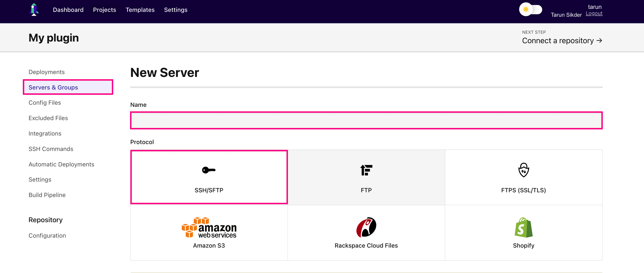Open Settings in the top navigation
Viewport: 644px width, 273px height.
176,10
